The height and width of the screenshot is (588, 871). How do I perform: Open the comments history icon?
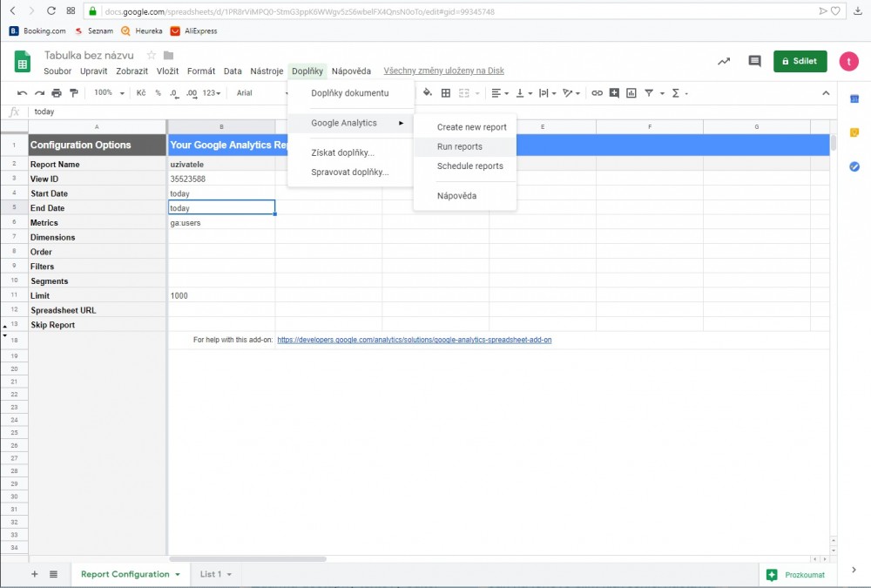click(x=754, y=62)
